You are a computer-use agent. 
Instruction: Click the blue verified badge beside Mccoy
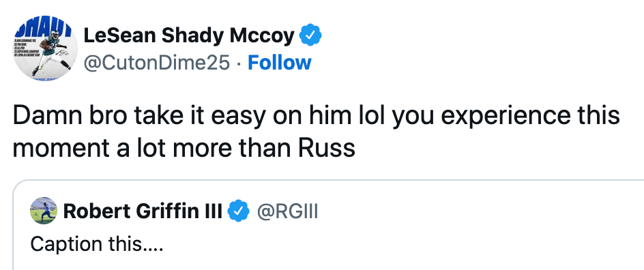[x=310, y=36]
